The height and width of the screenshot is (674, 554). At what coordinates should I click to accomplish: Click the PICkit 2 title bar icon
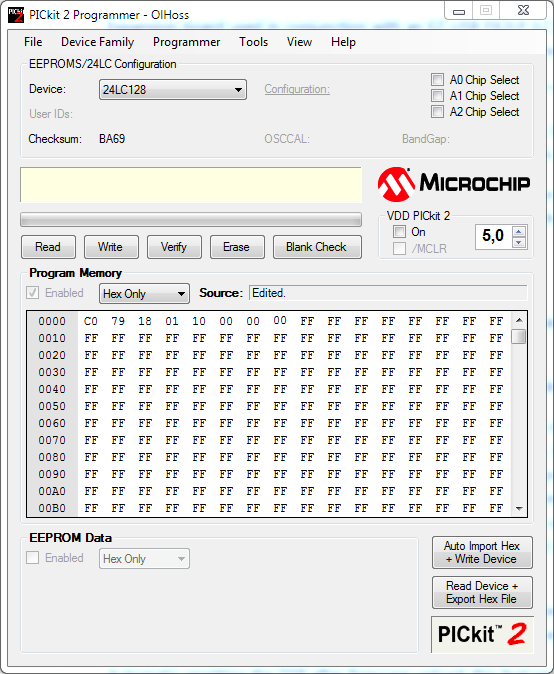tap(16, 15)
